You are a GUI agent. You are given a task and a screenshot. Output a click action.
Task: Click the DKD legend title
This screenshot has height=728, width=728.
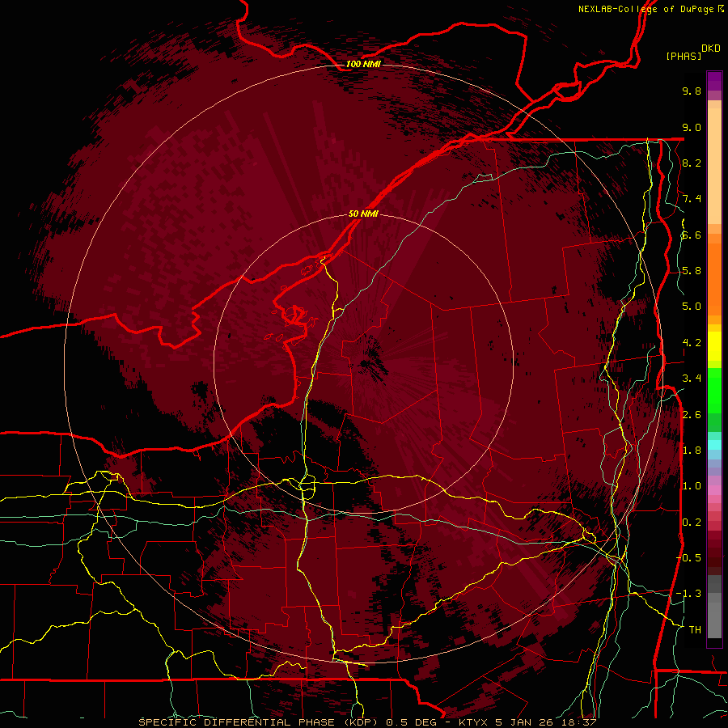tap(711, 49)
